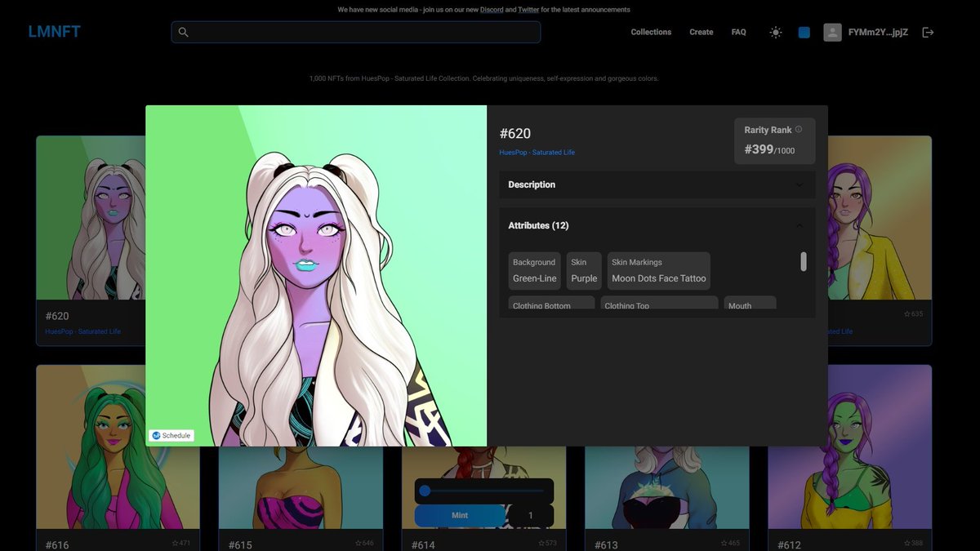Viewport: 980px width, 551px height.
Task: Click the star rating 573 on #614
Action: pos(547,543)
